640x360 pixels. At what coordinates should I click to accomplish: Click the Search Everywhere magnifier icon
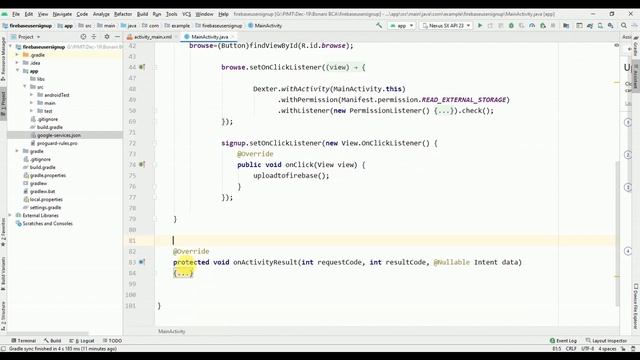coord(624,25)
